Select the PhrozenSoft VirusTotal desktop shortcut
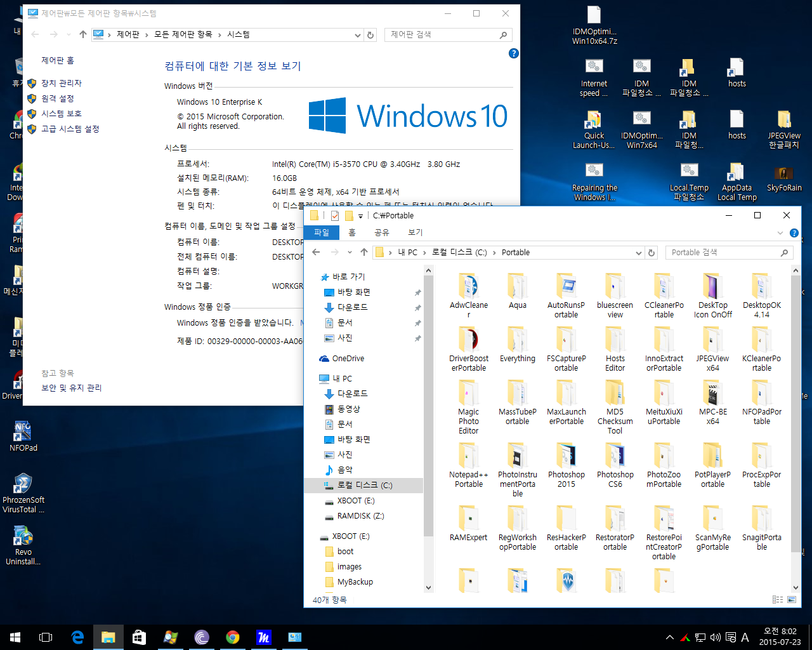This screenshot has width=812, height=650. [x=23, y=494]
